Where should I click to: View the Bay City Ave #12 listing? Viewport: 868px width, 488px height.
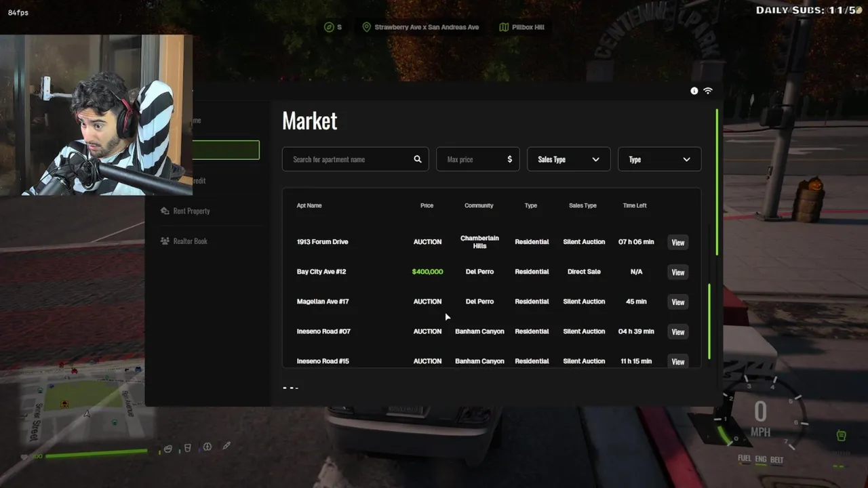pyautogui.click(x=678, y=272)
